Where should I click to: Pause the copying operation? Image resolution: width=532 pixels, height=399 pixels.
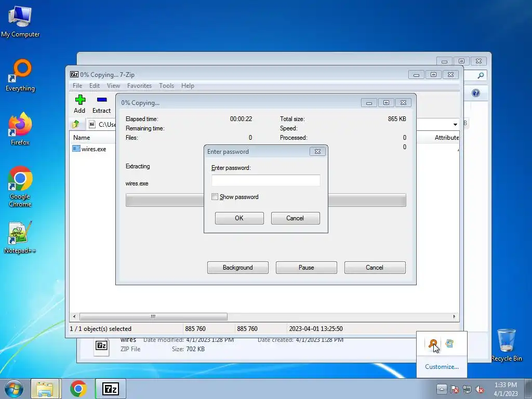point(306,268)
